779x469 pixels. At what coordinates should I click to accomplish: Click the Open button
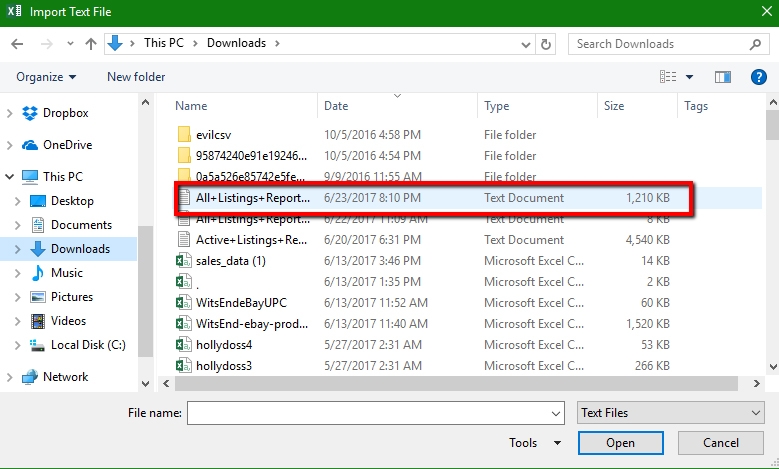(619, 443)
